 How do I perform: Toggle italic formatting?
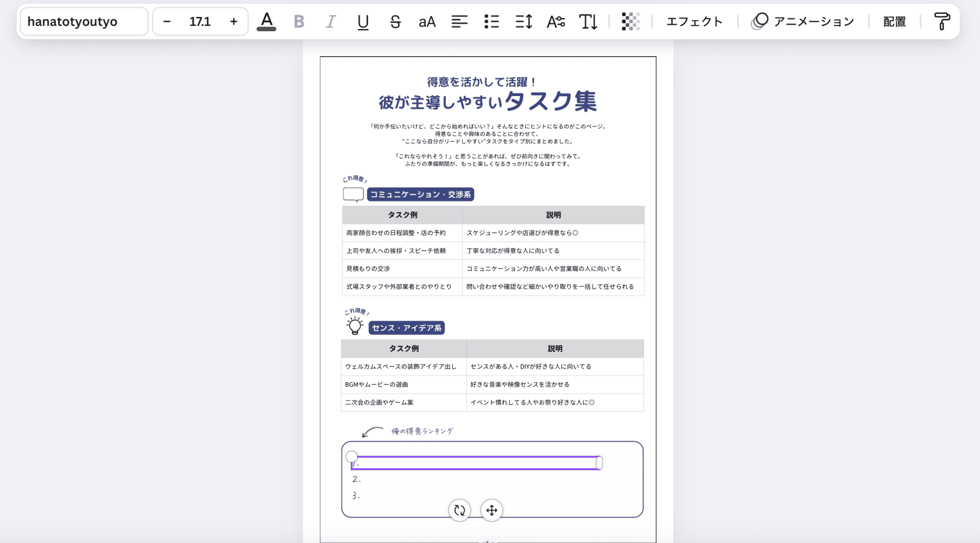tap(331, 22)
